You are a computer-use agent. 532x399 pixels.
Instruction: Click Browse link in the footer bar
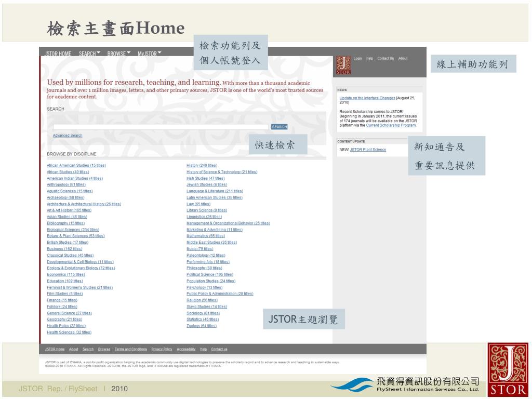point(104,349)
